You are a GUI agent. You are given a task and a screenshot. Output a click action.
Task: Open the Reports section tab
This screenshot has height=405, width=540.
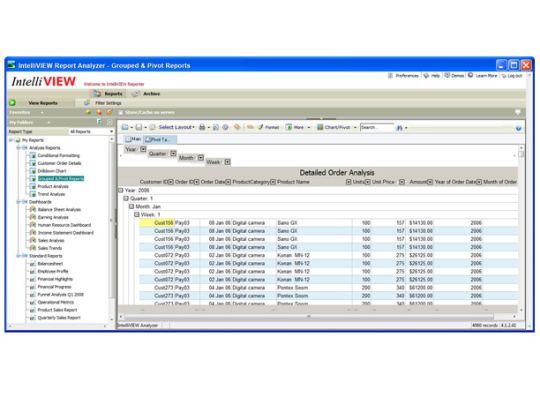click(108, 94)
